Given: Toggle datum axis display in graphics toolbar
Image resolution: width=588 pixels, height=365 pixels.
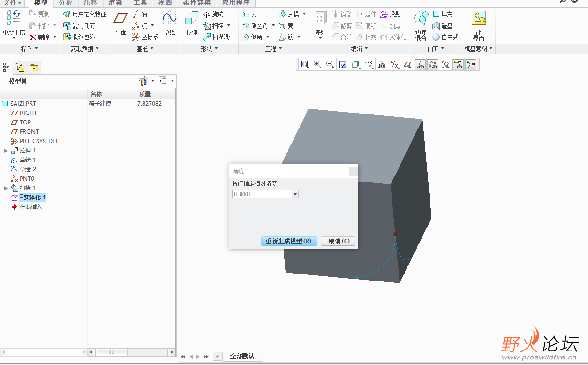Looking at the screenshot, I should tap(420, 65).
